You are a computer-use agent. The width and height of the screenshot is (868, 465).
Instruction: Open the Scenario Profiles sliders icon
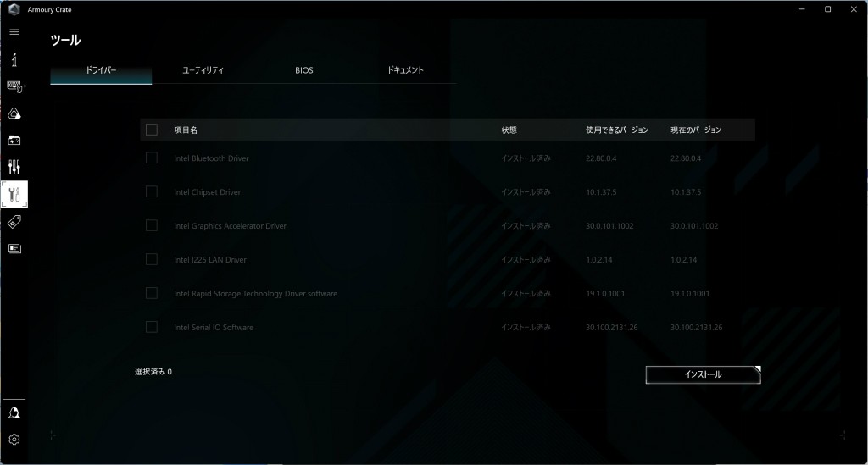tap(14, 167)
